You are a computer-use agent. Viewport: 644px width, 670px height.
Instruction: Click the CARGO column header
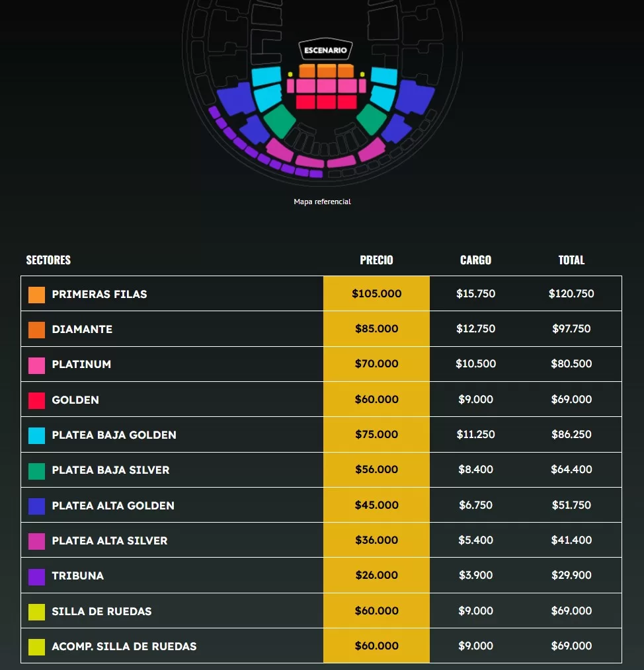475,260
